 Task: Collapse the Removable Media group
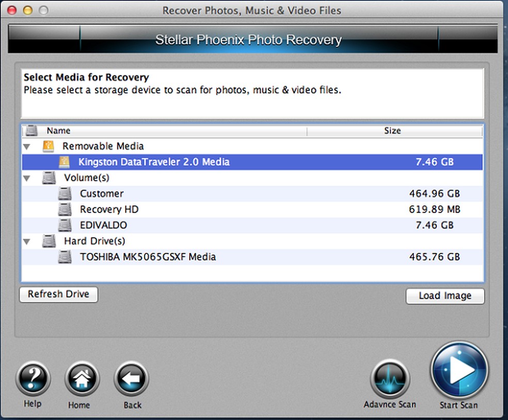pos(27,147)
